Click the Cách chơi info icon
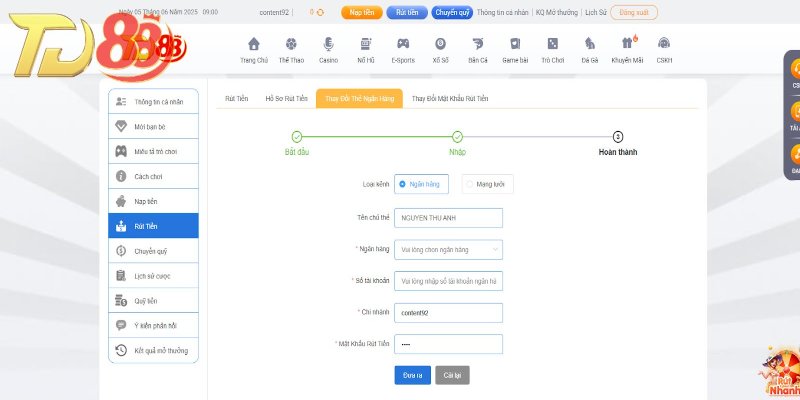Screen dimensions: 800x400 (x=121, y=177)
